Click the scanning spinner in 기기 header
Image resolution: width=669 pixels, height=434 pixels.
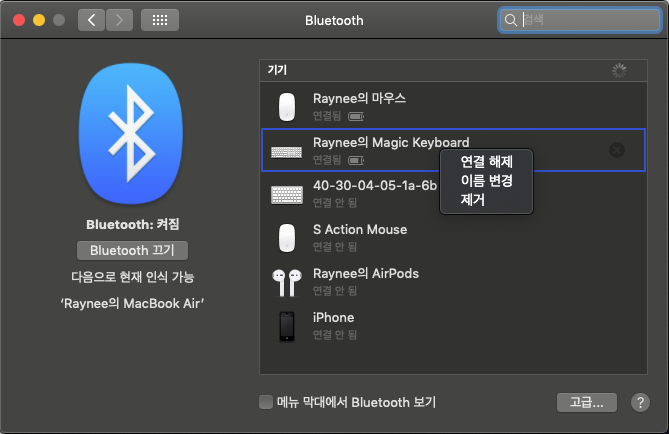pos(619,71)
